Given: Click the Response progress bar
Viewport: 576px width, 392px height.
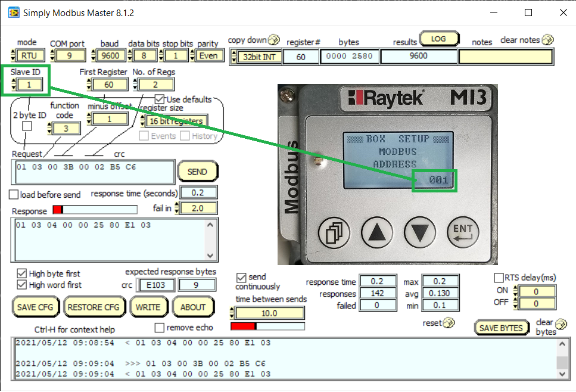Looking at the screenshot, I should (95, 210).
